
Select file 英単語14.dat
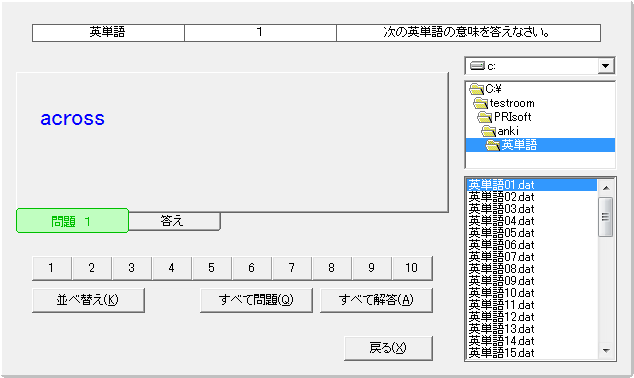(x=531, y=341)
